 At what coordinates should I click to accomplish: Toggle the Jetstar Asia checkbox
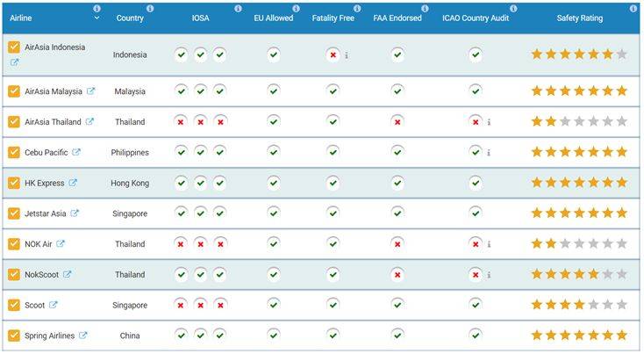(14, 213)
